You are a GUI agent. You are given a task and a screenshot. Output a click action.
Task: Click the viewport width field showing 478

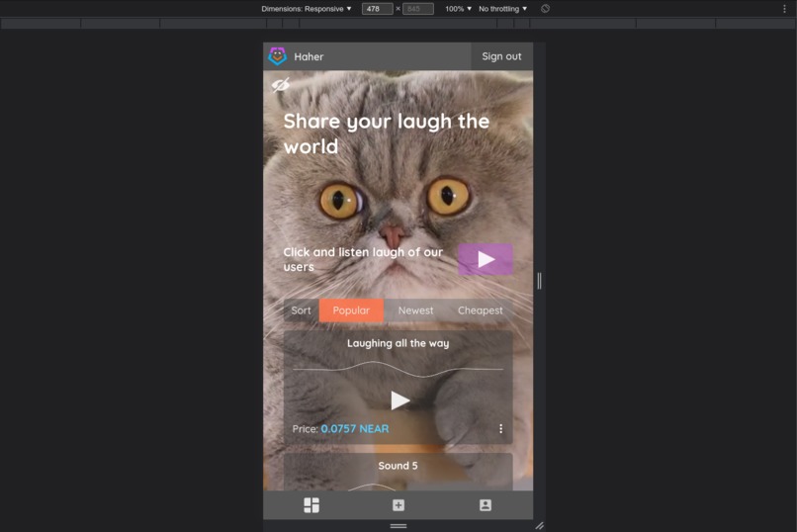coord(377,9)
